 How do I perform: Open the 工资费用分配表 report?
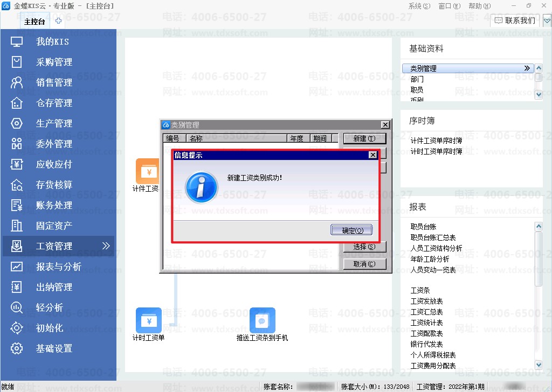click(433, 366)
